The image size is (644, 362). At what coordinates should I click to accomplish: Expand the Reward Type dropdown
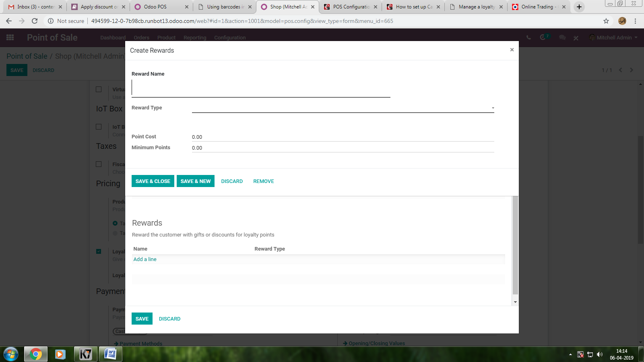pos(343,108)
